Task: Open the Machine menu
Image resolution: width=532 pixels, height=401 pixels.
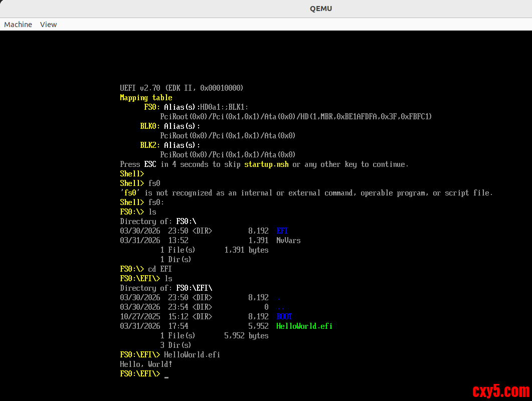Action: (x=18, y=25)
